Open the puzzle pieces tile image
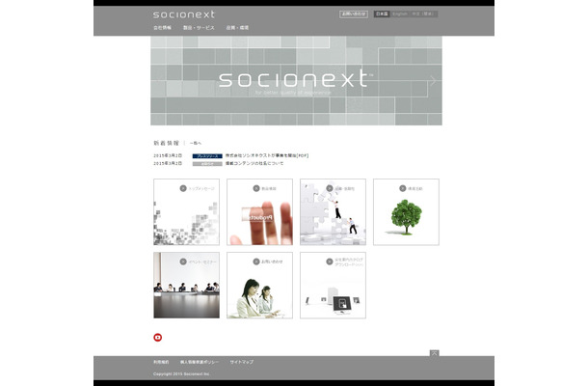Screen dimensions: 588x386 [333, 212]
